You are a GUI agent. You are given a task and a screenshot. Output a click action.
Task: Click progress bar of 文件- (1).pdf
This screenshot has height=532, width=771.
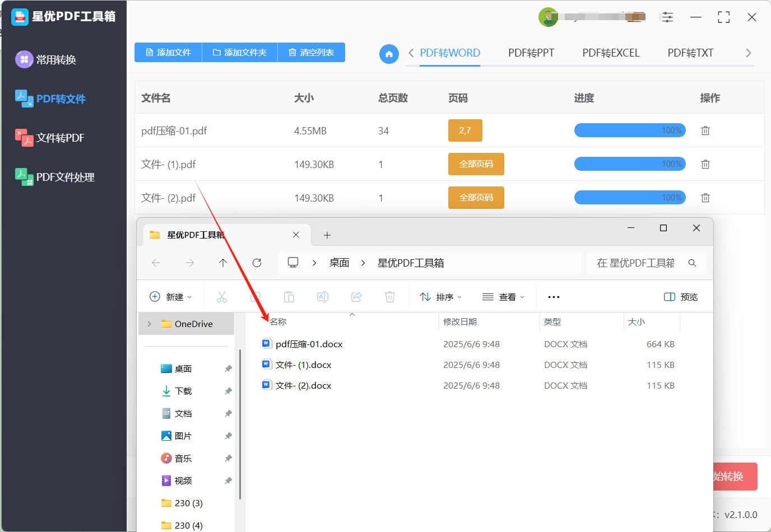(630, 164)
